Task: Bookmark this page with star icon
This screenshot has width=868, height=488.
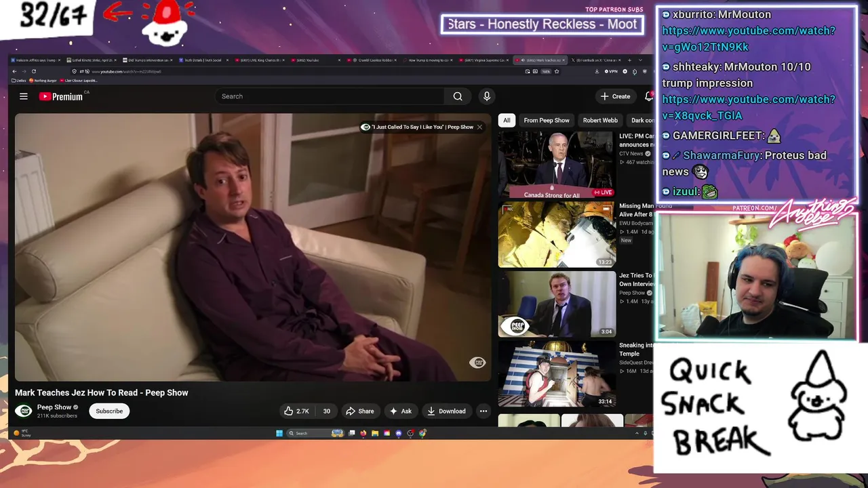Action: pos(557,71)
